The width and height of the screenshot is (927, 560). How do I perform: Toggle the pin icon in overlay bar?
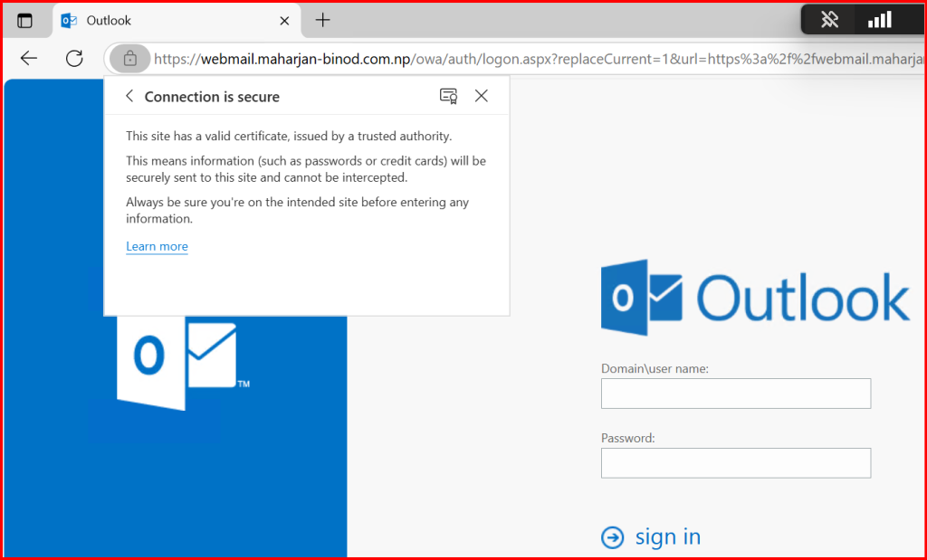click(830, 20)
